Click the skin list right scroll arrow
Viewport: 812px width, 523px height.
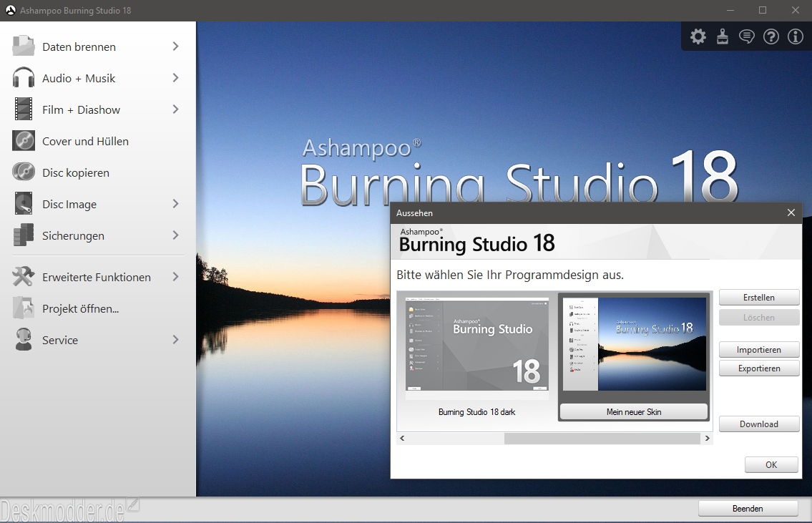pyautogui.click(x=707, y=439)
